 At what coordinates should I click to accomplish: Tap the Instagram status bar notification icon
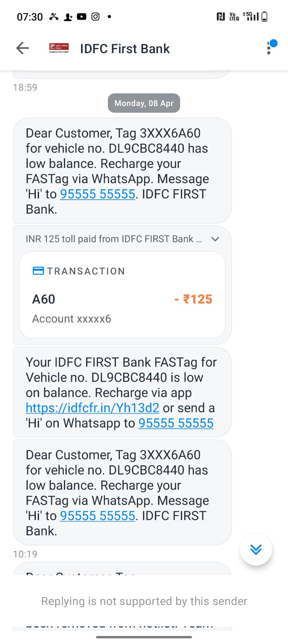(x=95, y=17)
